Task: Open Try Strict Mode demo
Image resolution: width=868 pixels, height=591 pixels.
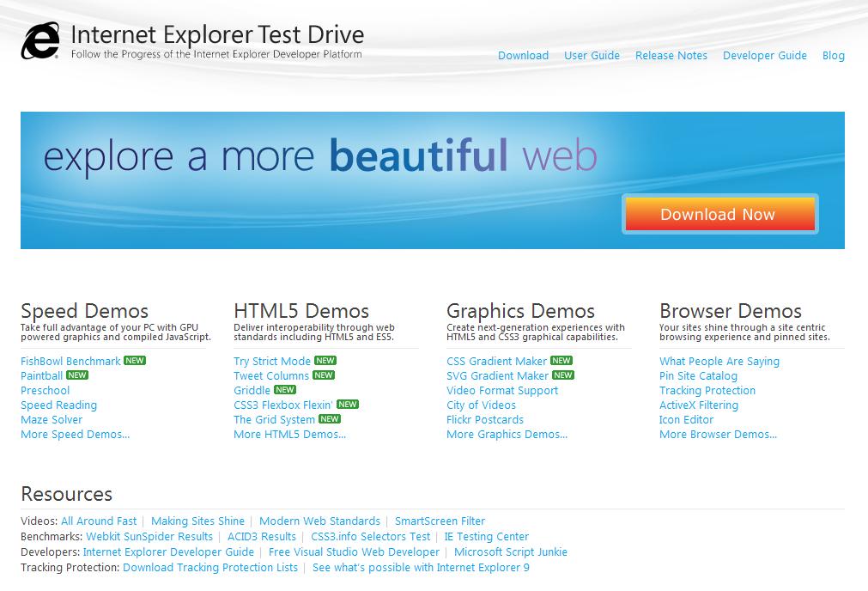Action: tap(272, 361)
